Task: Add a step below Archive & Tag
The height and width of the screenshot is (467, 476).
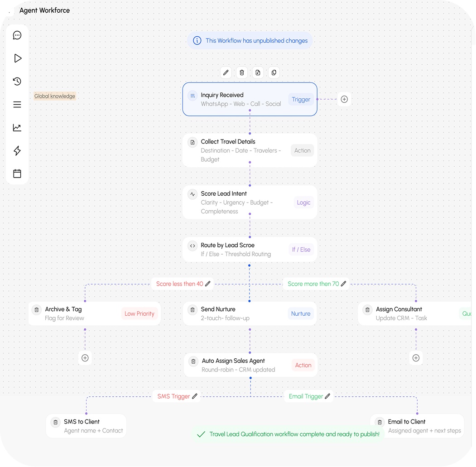Action: pyautogui.click(x=85, y=358)
